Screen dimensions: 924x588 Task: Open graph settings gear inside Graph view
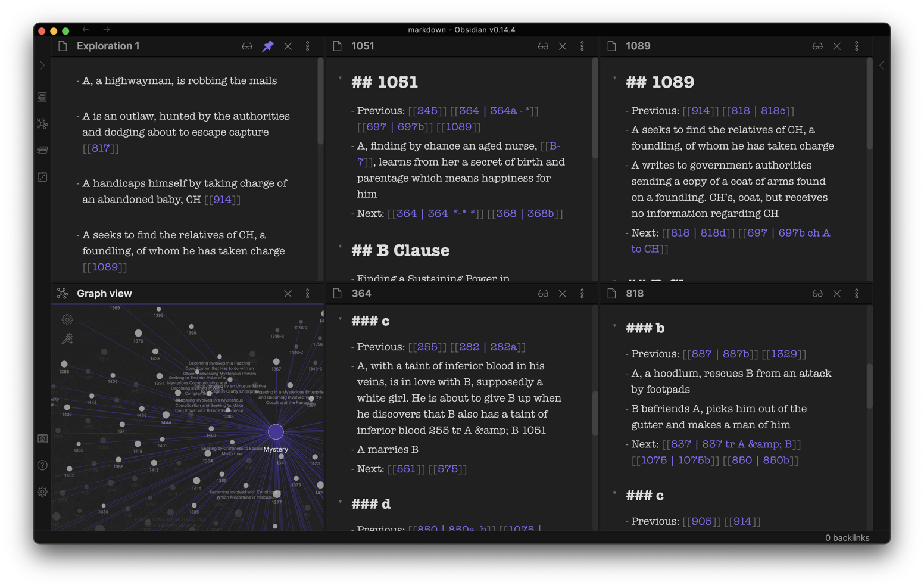point(67,320)
